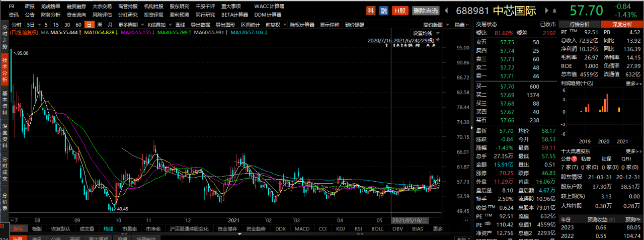Switch to 行情分析 tab
This screenshot has height=240, width=644.
tap(580, 24)
